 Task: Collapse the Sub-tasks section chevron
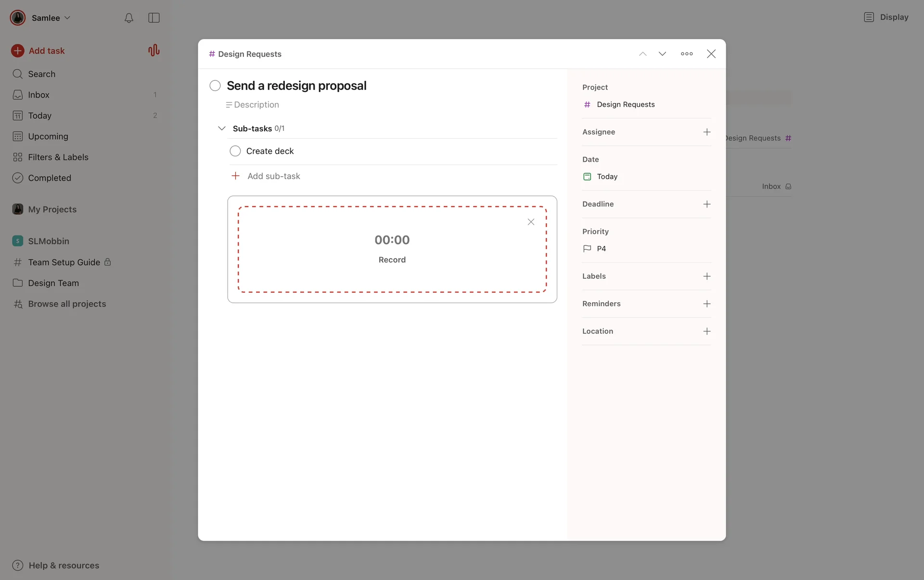coord(221,129)
